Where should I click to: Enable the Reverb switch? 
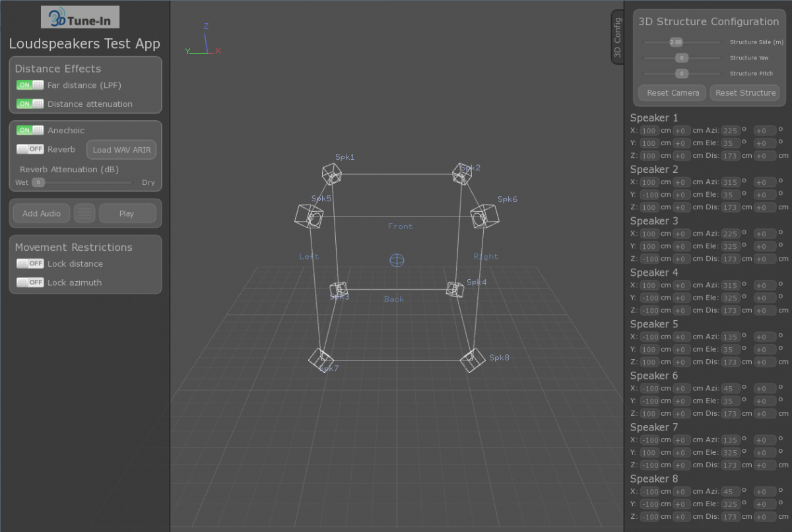pyautogui.click(x=30, y=149)
